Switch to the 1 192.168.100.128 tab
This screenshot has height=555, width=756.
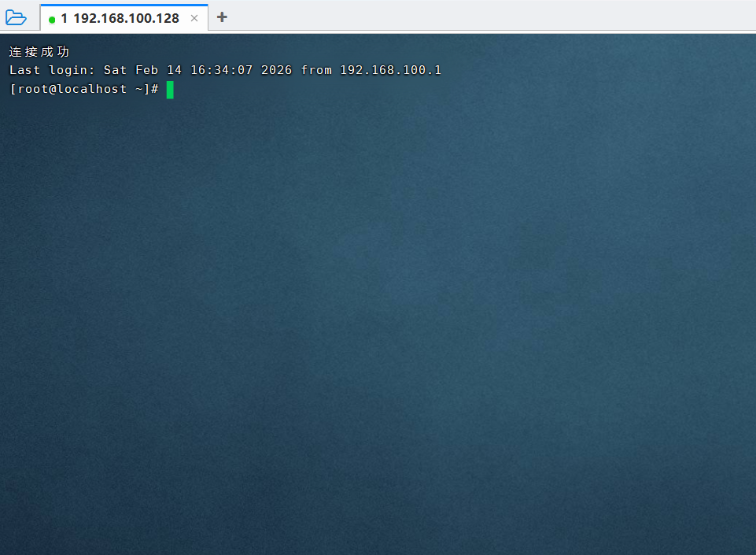[120, 18]
